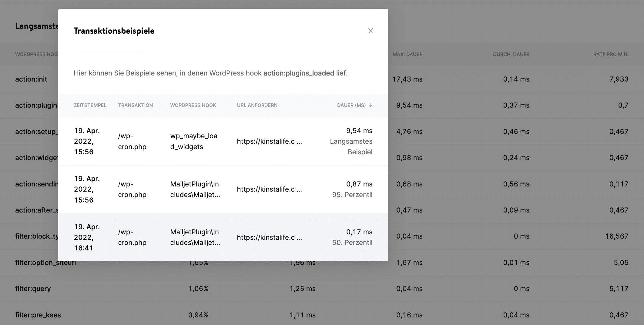Close the Transaktionsbeispiele dialog
Image resolution: width=644 pixels, height=325 pixels.
(371, 31)
